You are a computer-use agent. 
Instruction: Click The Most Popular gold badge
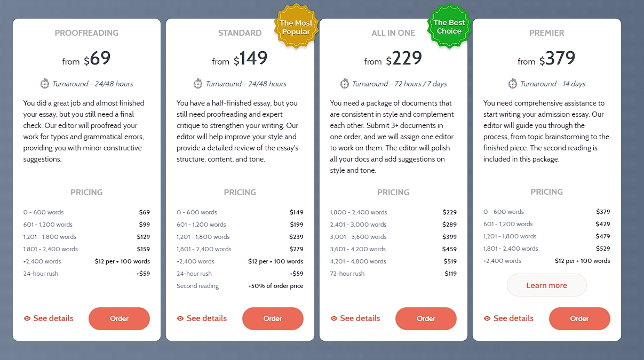(296, 27)
